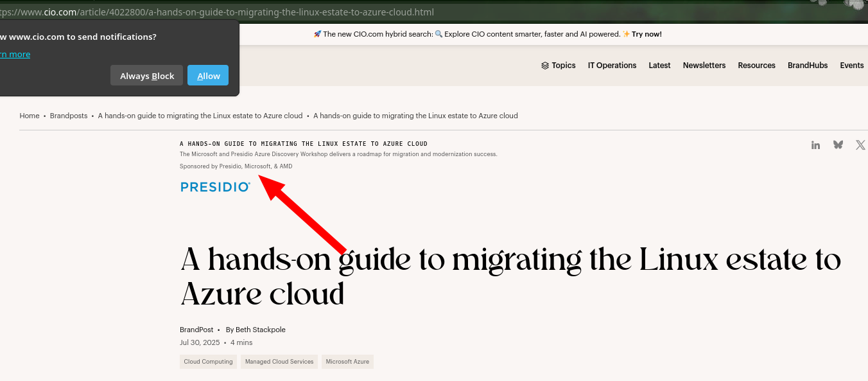Viewport: 868px width, 381px height.
Task: Click the Jul 30, 2025 publish date
Action: (200, 342)
